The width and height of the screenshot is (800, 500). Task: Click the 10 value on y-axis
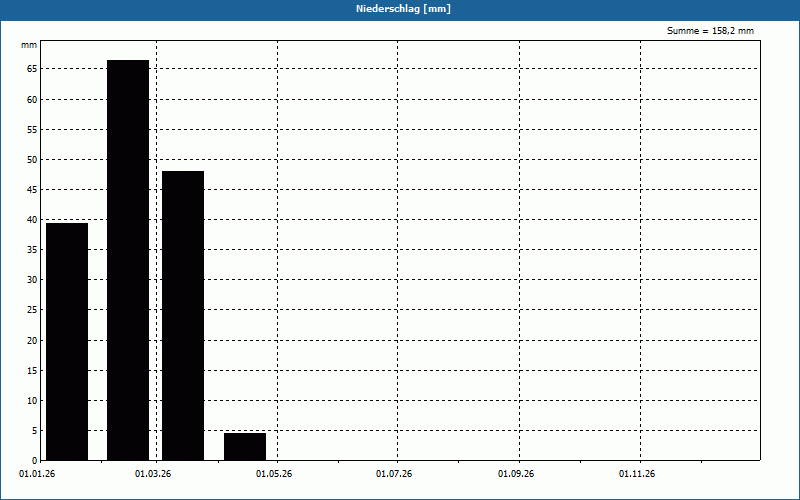click(32, 401)
